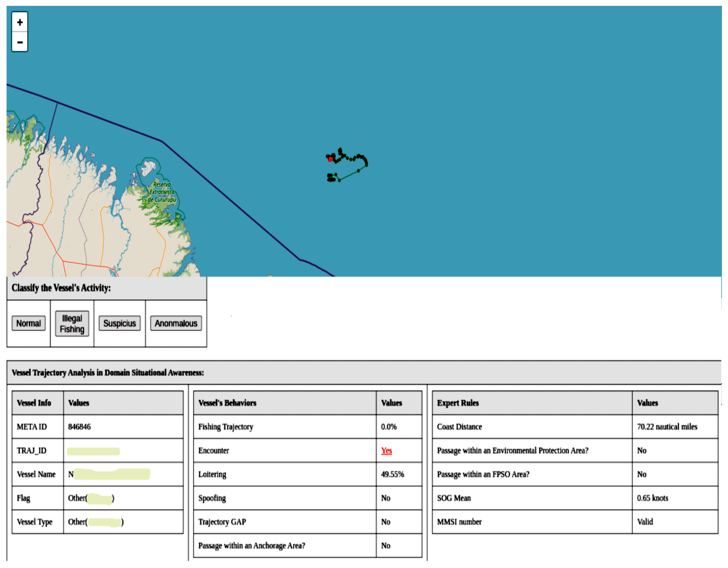Select the Suspicius classification button

click(x=119, y=323)
